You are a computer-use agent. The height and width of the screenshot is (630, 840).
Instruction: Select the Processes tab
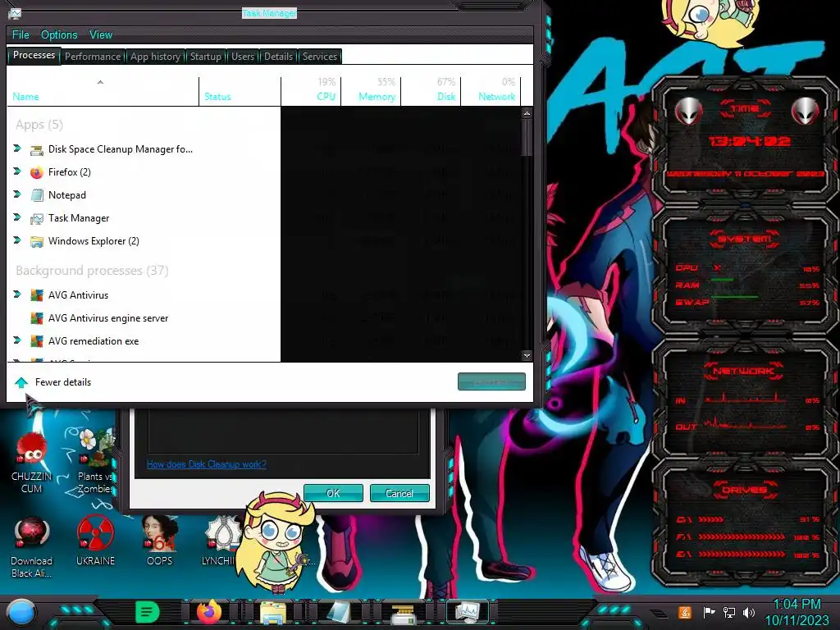pos(34,55)
